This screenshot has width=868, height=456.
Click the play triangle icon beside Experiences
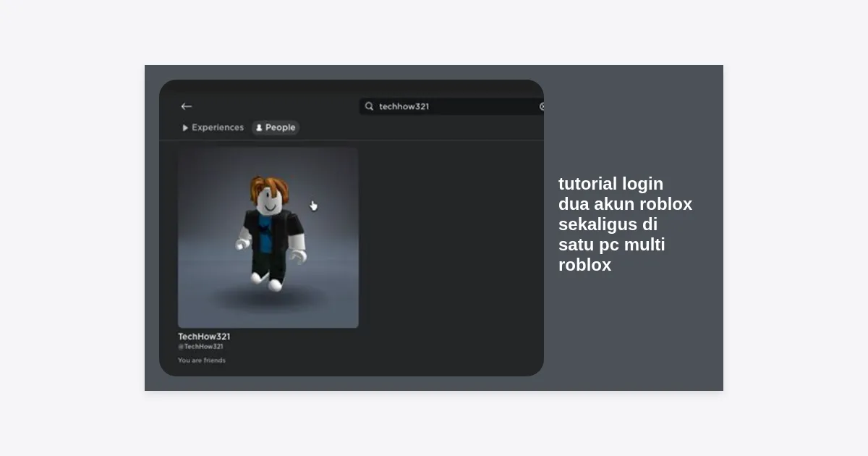pos(185,128)
